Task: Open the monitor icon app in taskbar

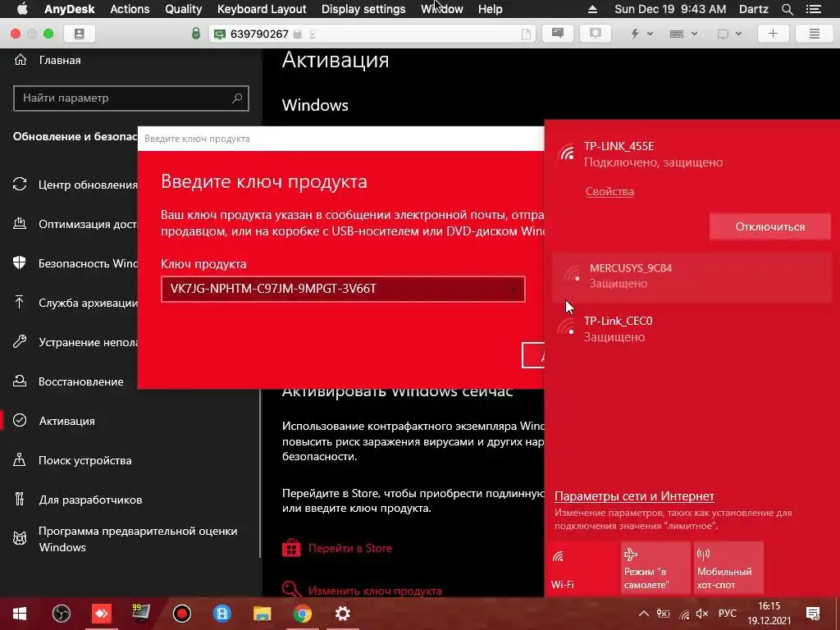Action: click(x=141, y=614)
